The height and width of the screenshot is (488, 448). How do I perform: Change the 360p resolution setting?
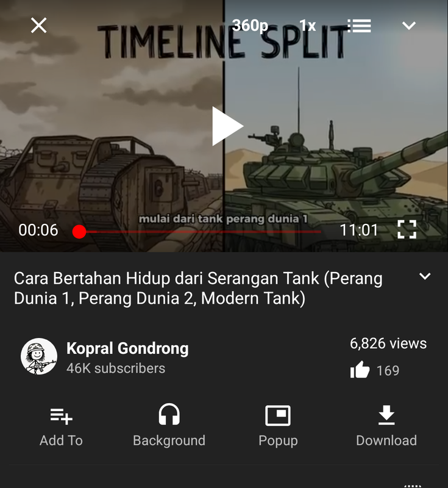pos(250,25)
